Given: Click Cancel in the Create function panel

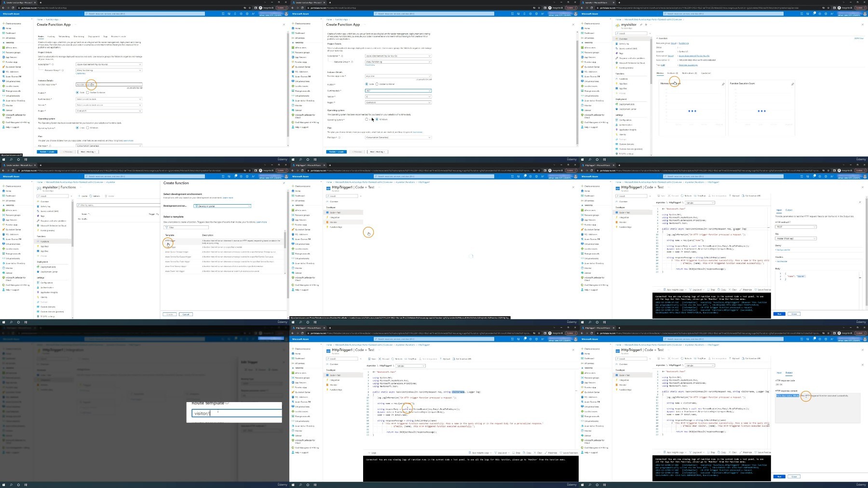Looking at the screenshot, I should pos(186,314).
